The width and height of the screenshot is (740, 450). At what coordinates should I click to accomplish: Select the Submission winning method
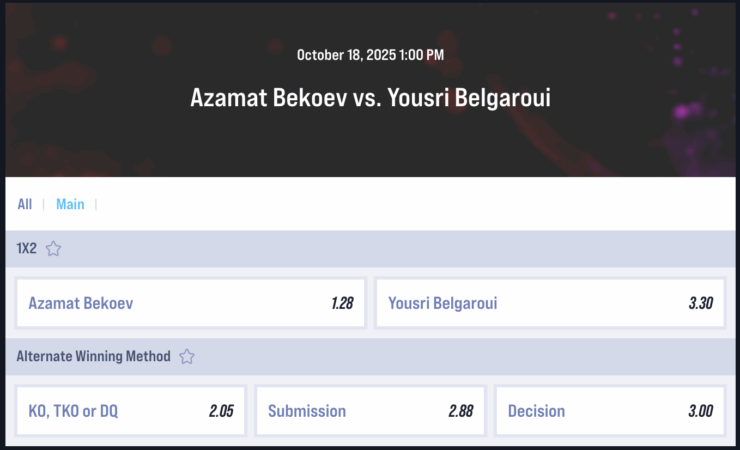(x=370, y=411)
